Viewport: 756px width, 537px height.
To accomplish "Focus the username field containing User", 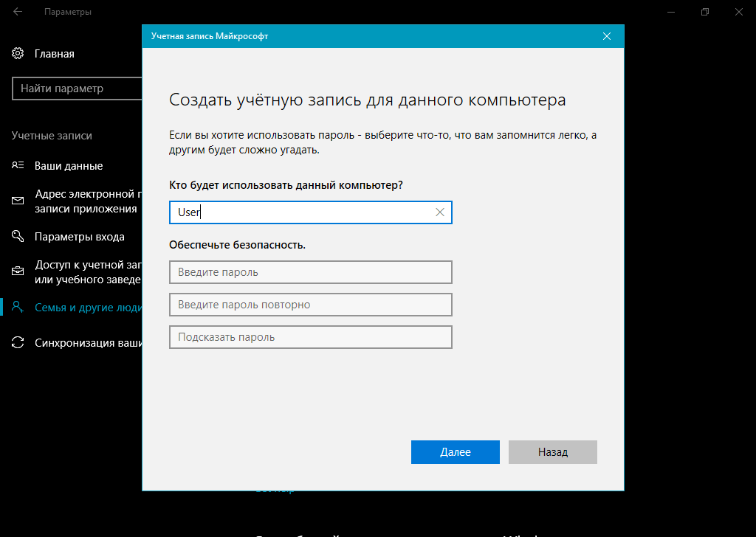I will 311,212.
